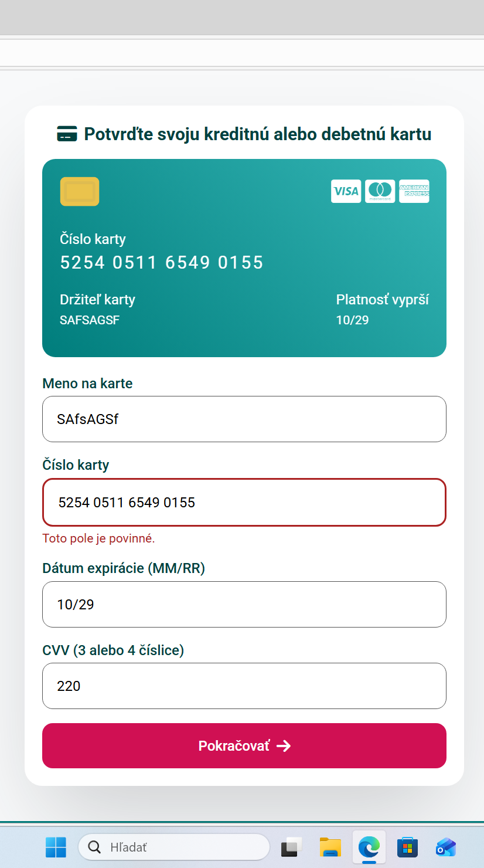Screen dimensions: 484x868
Task: Click the Visa card logo
Action: (346, 191)
